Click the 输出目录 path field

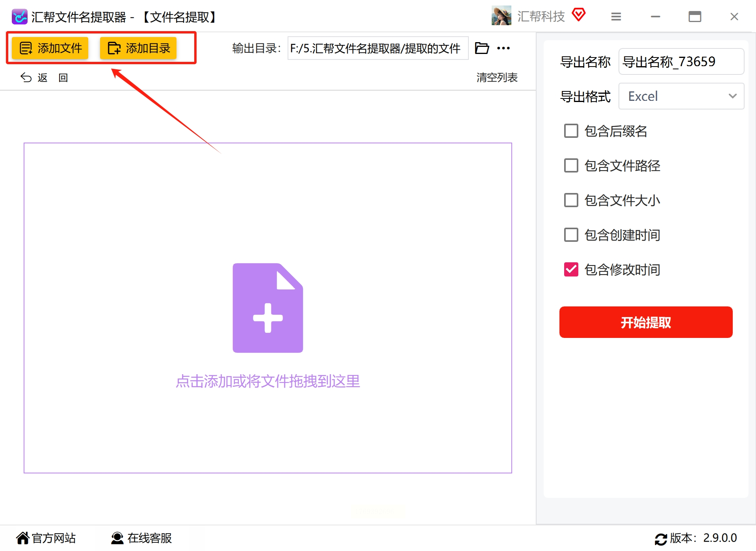point(378,48)
